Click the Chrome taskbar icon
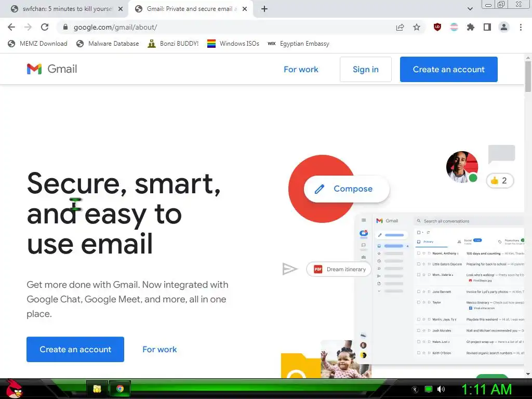 click(120, 389)
